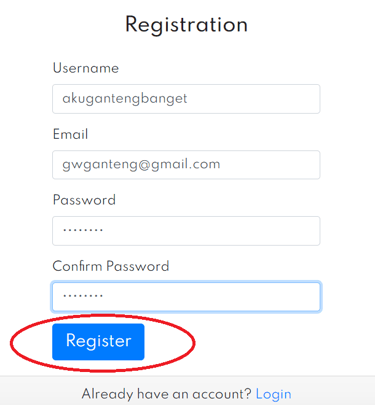The height and width of the screenshot is (405, 375).
Task: Focus the Email input field
Action: click(186, 165)
